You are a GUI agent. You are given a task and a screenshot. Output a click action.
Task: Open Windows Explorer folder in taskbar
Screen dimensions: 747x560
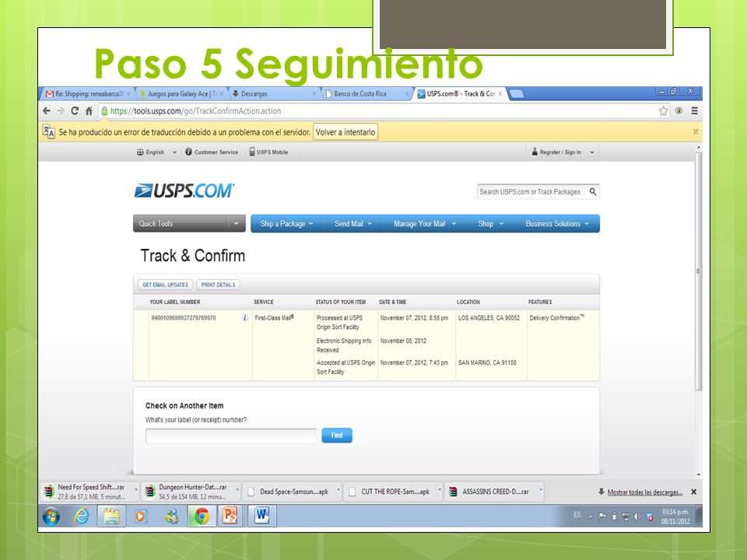click(111, 516)
